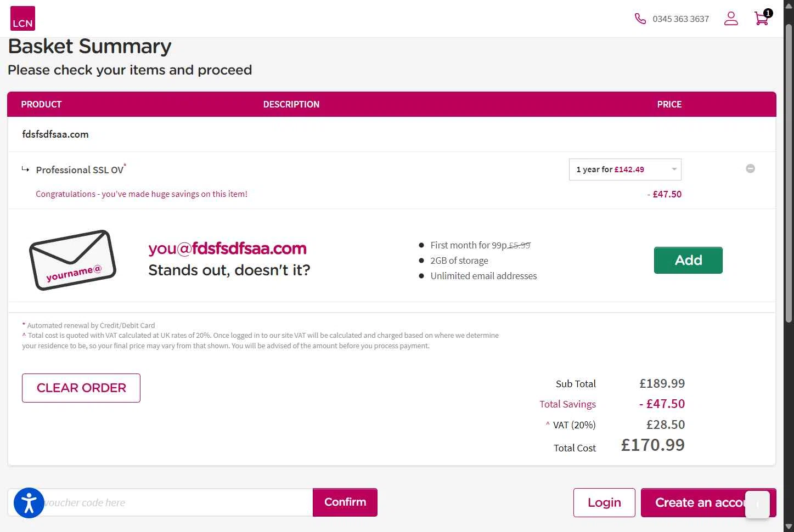794x532 pixels.
Task: Click the LCN logo
Action: click(22, 19)
